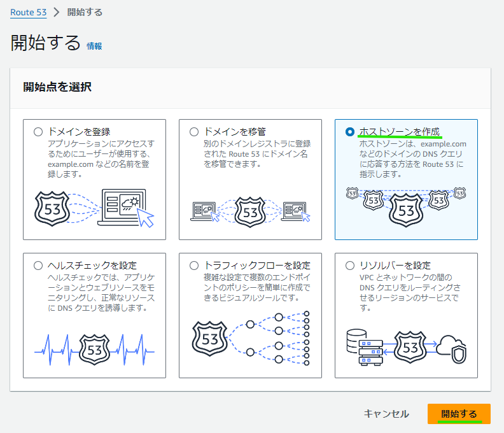Screen dimensions: 504x433
Task: Select the ドメインを登録 radio button
Action: (38, 132)
